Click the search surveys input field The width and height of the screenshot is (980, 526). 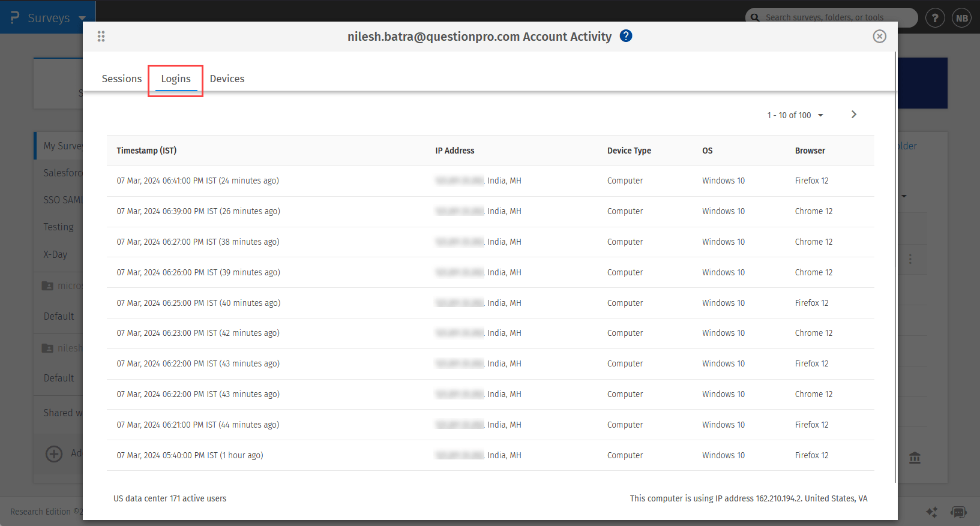(x=834, y=17)
